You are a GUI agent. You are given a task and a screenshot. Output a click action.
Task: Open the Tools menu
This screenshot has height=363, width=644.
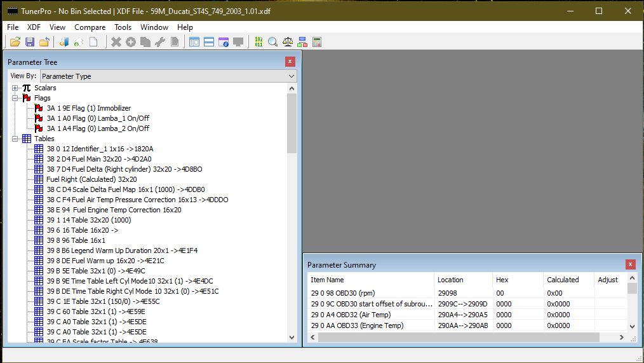(123, 27)
